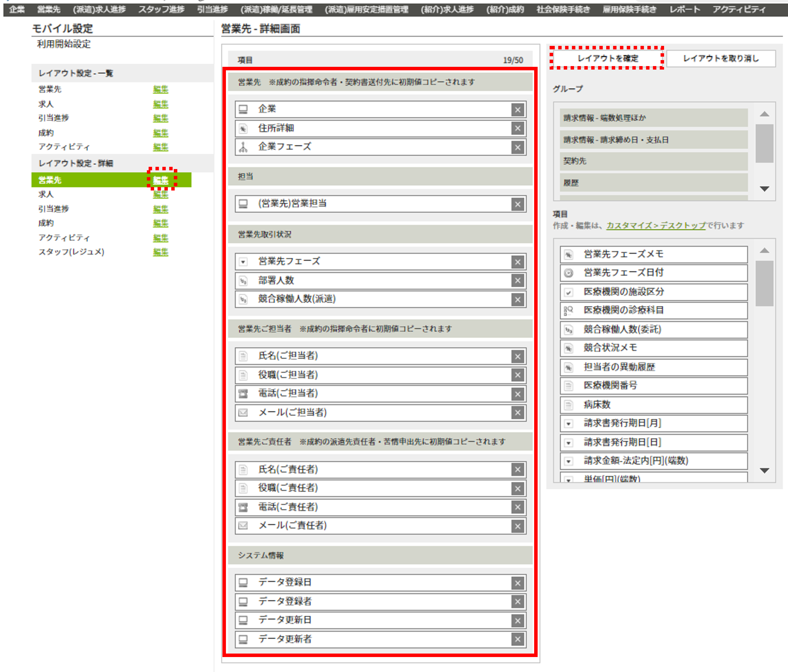Image resolution: width=788 pixels, height=672 pixels.
Task: Remove 競合稼働人数(派遣) using the X icon
Action: point(517,299)
